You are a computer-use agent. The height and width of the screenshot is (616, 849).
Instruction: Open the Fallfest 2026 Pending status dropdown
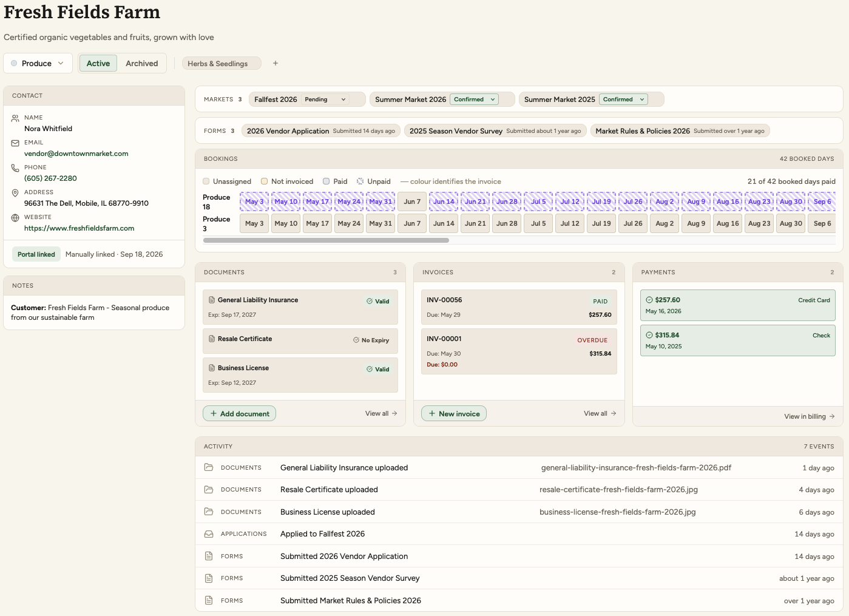[325, 100]
